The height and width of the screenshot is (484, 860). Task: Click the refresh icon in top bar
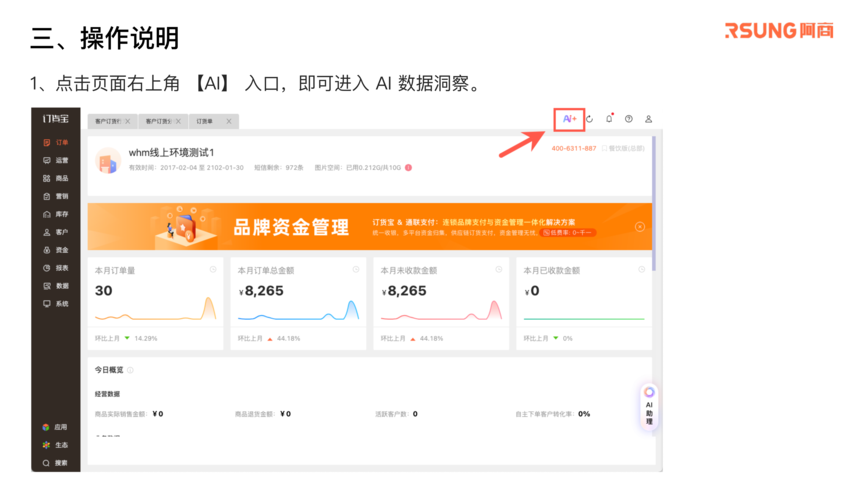(x=590, y=119)
